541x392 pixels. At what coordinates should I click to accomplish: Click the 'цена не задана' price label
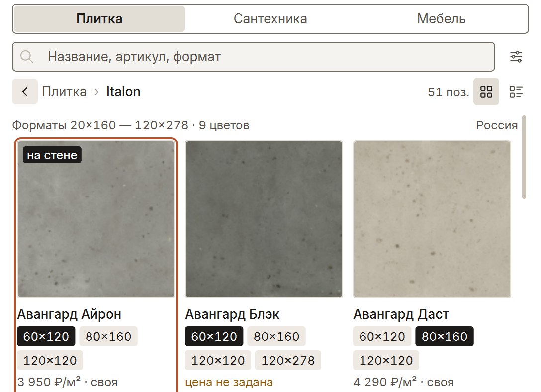(229, 382)
